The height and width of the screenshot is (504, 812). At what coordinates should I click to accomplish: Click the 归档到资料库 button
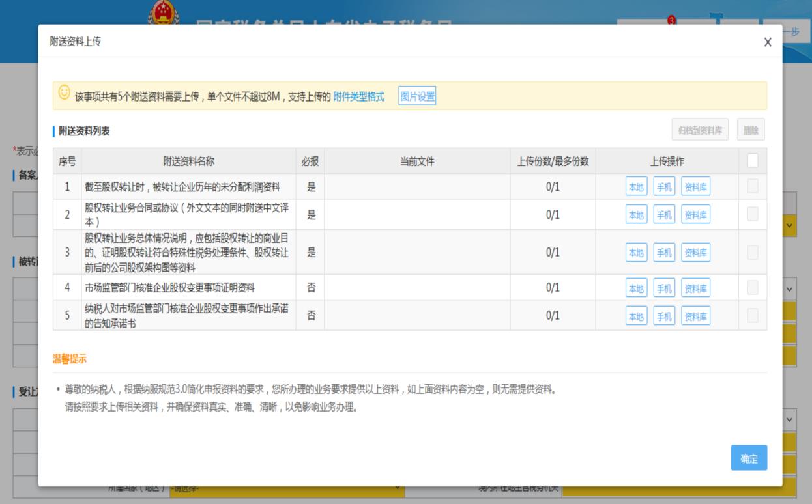pyautogui.click(x=700, y=130)
